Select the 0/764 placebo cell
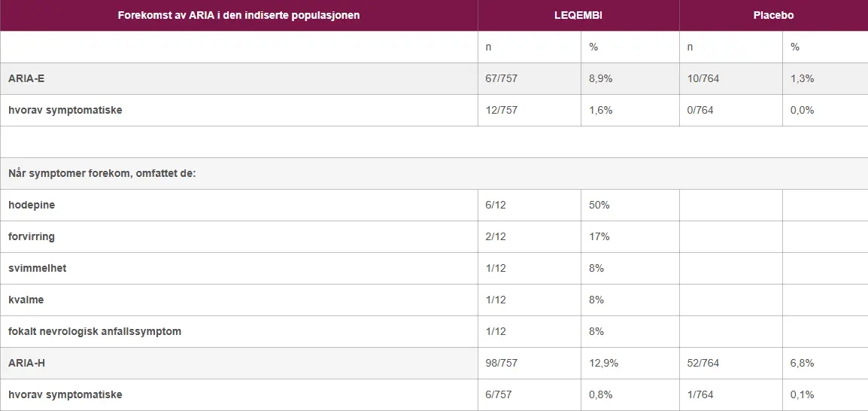Viewport: 868px width, 411px height. 700,110
